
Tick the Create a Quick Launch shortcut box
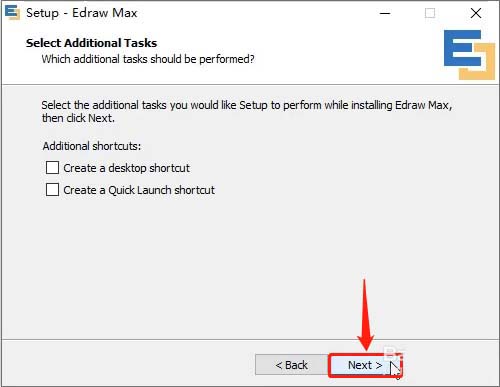coord(52,190)
